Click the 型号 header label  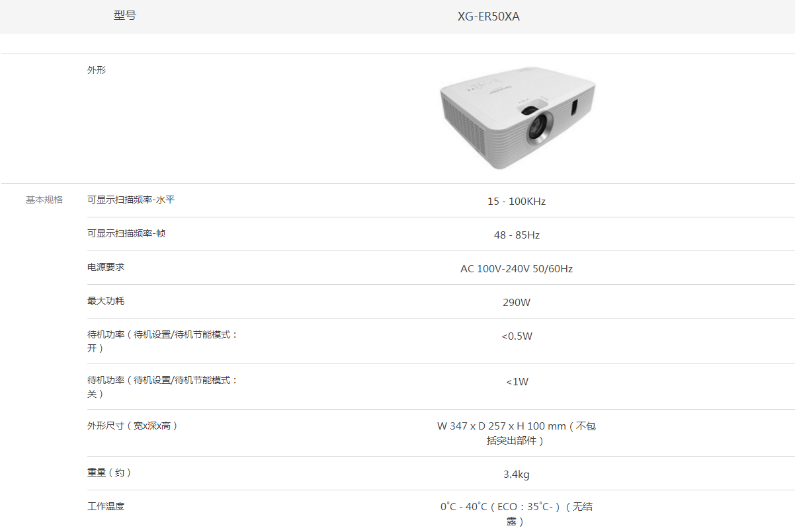[x=125, y=15]
